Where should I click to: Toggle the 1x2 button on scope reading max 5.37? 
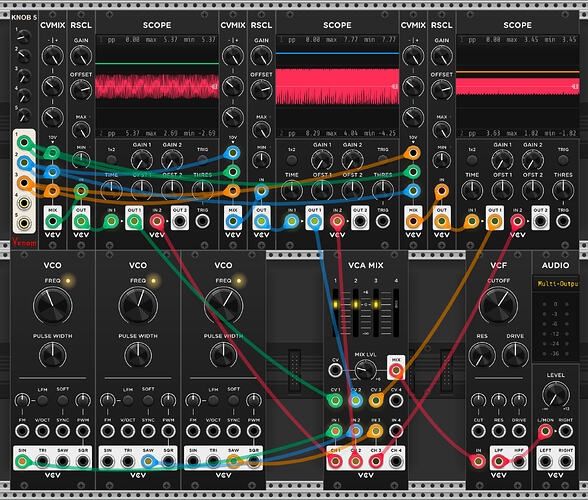(111, 159)
